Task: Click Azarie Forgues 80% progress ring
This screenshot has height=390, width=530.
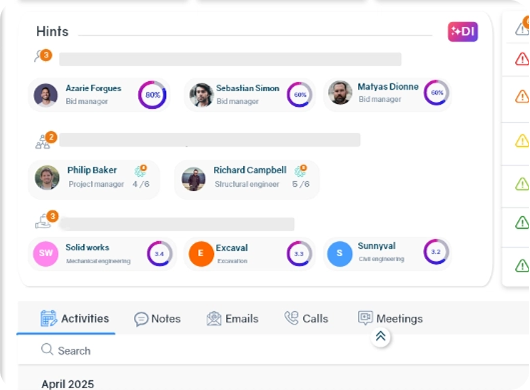Action: tap(152, 95)
